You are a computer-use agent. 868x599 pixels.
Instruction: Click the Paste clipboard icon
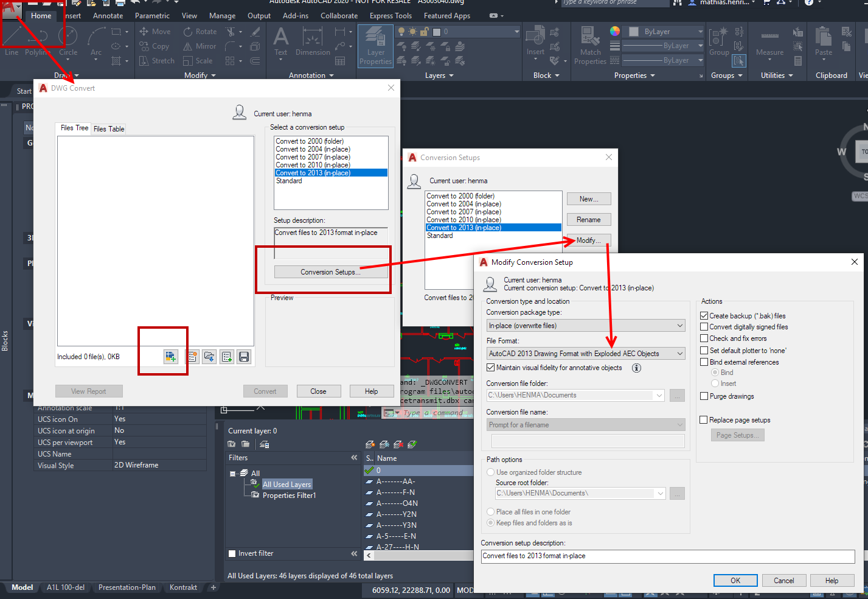click(x=824, y=41)
